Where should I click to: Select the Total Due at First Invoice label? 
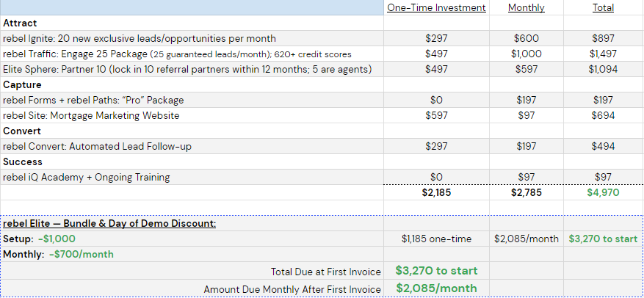click(326, 272)
